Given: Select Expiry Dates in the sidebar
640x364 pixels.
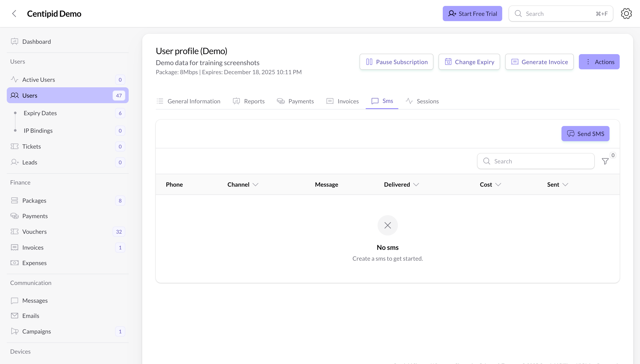Looking at the screenshot, I should coord(40,113).
